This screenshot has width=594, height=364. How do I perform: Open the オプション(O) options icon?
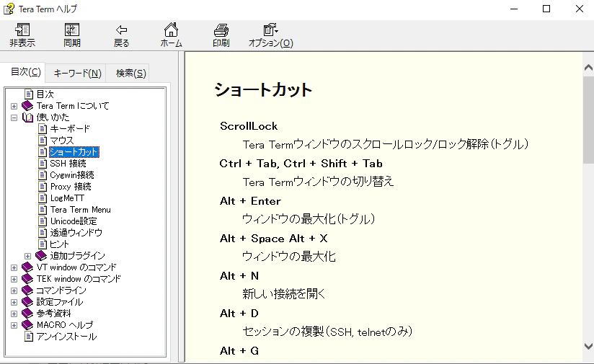pyautogui.click(x=270, y=30)
